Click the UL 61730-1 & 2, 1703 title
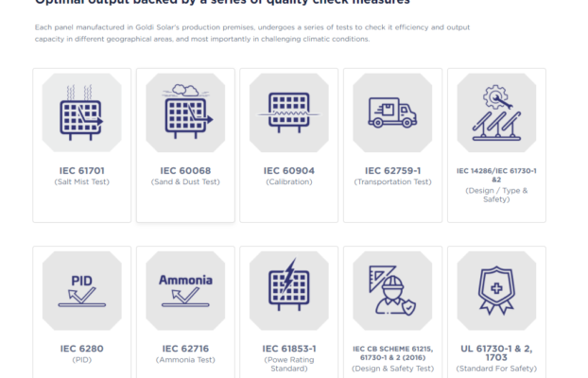 [x=496, y=353]
